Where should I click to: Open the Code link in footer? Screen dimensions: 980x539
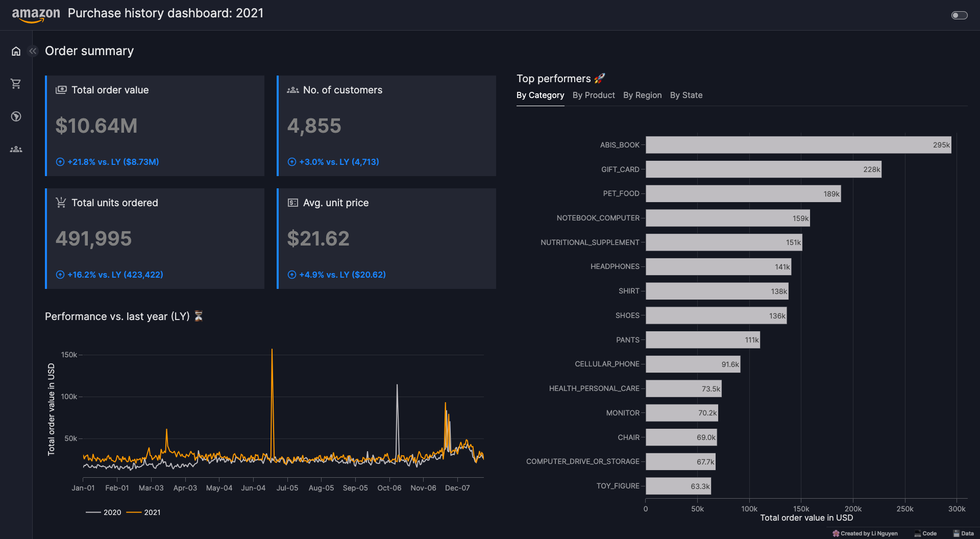click(x=925, y=533)
